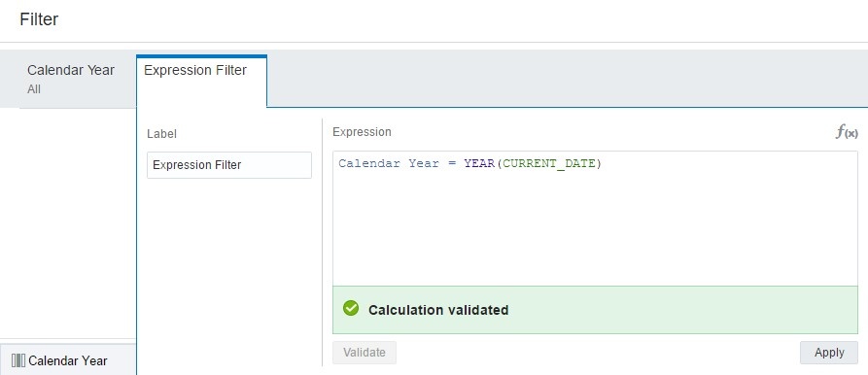
Task: Click the green validation checkmark icon
Action: (x=351, y=308)
